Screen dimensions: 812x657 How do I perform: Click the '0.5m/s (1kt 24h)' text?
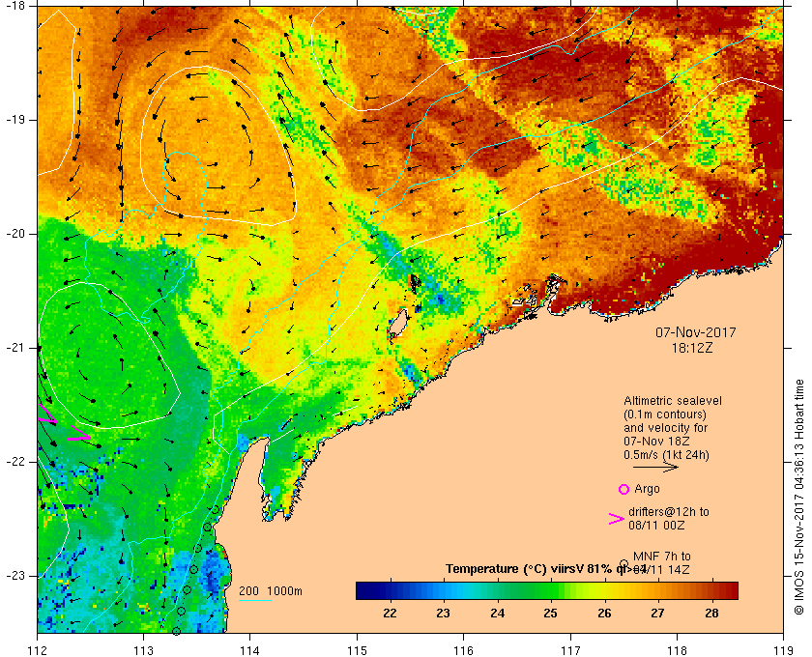tap(666, 455)
